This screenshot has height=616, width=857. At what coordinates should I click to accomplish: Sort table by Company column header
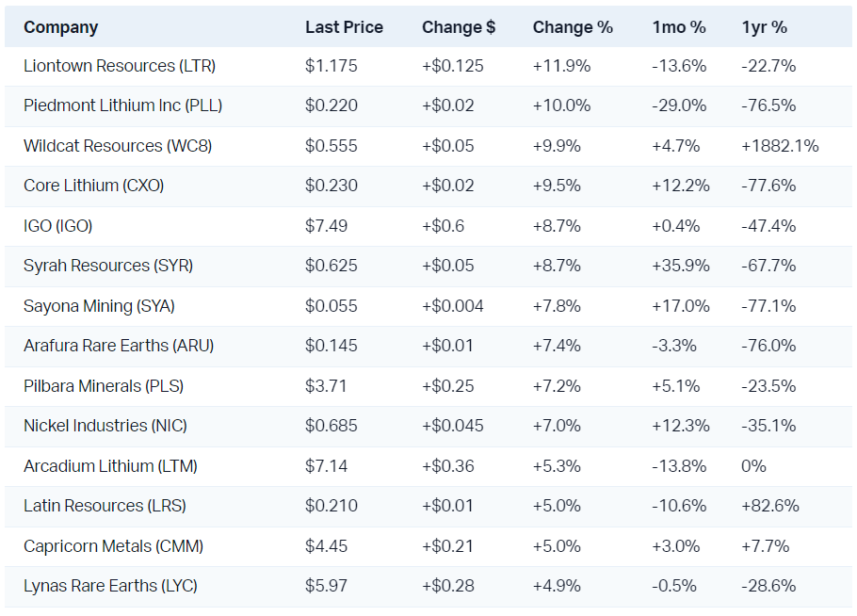pyautogui.click(x=60, y=27)
